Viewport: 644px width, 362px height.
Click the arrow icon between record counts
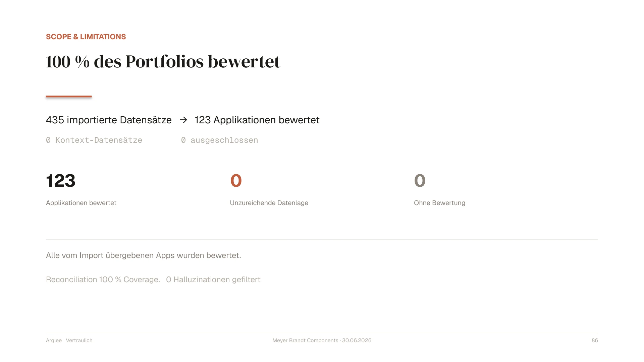(x=183, y=120)
